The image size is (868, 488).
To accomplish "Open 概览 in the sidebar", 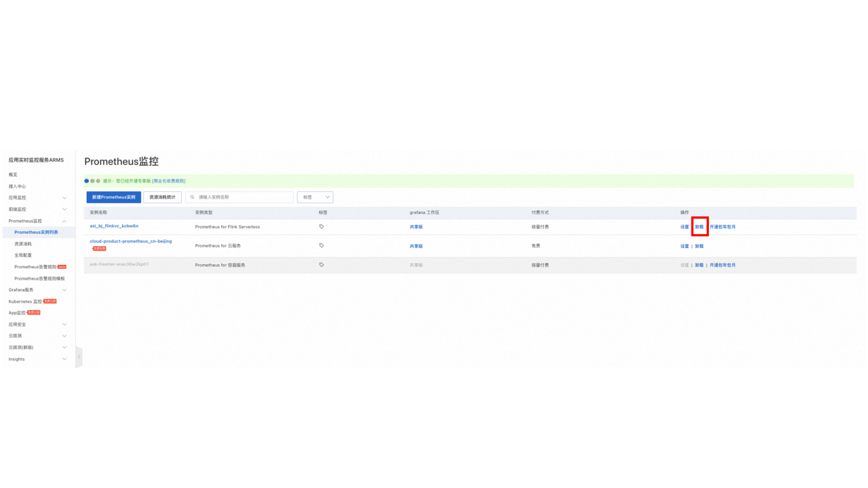I will click(13, 175).
